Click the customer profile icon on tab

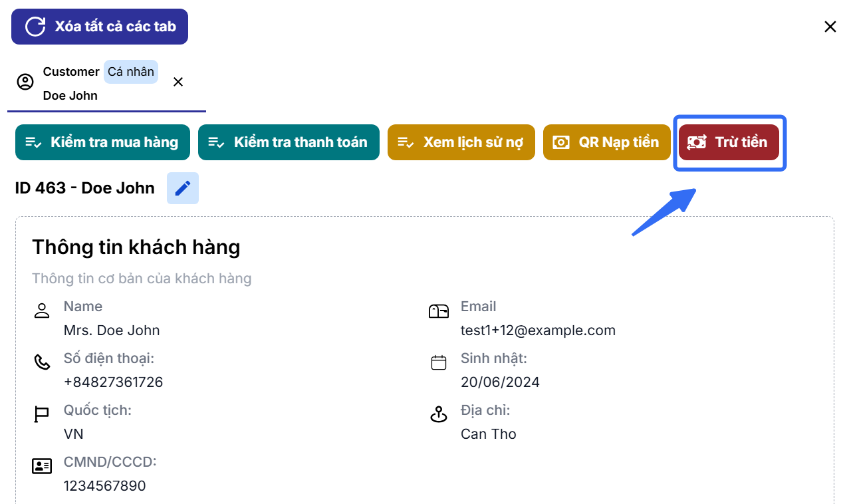click(25, 82)
